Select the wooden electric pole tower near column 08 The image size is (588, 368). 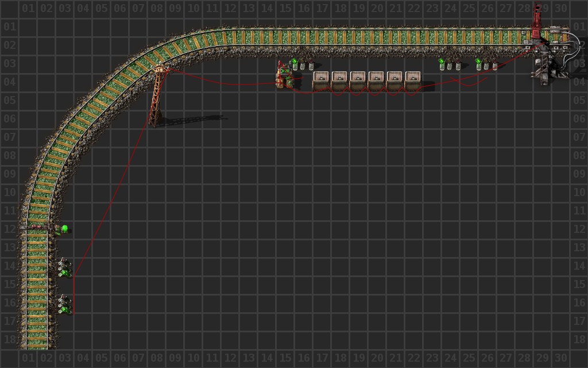point(157,96)
